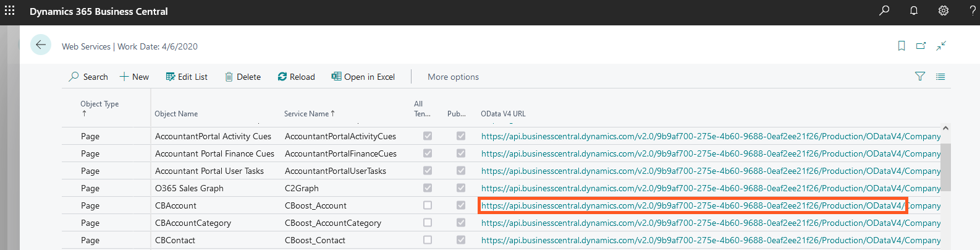
Task: Toggle the filter pane funnel icon
Action: [920, 77]
